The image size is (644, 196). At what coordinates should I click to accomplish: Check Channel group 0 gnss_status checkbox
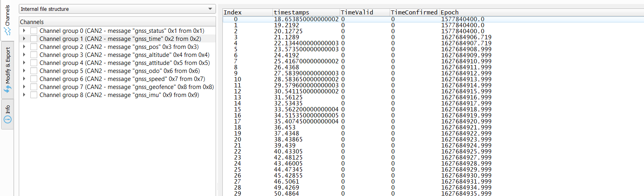click(x=34, y=31)
